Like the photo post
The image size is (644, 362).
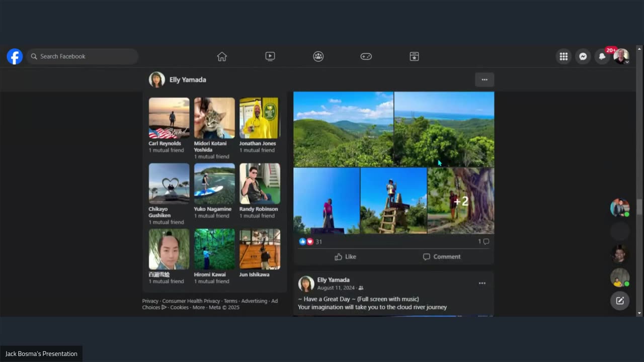click(345, 256)
